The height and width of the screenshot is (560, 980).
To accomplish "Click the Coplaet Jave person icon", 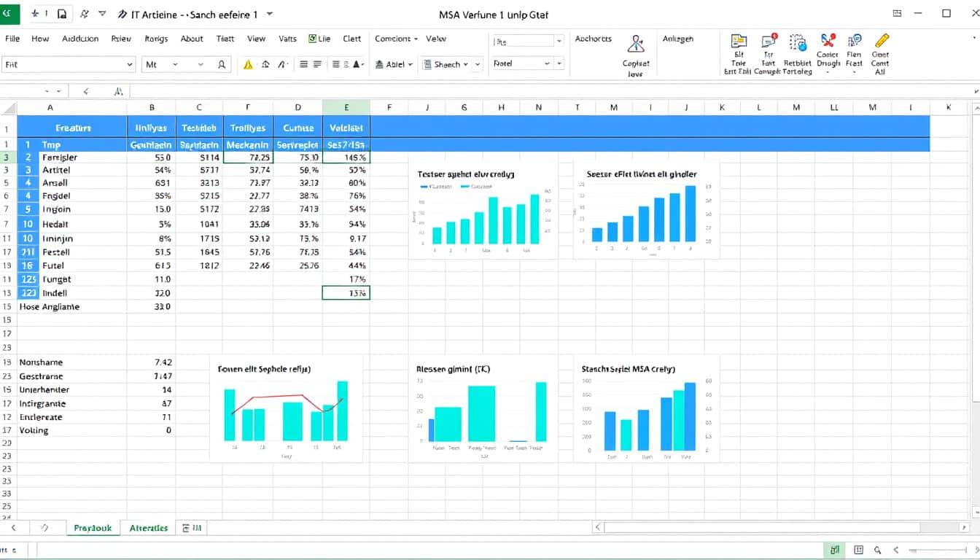I will 636,45.
